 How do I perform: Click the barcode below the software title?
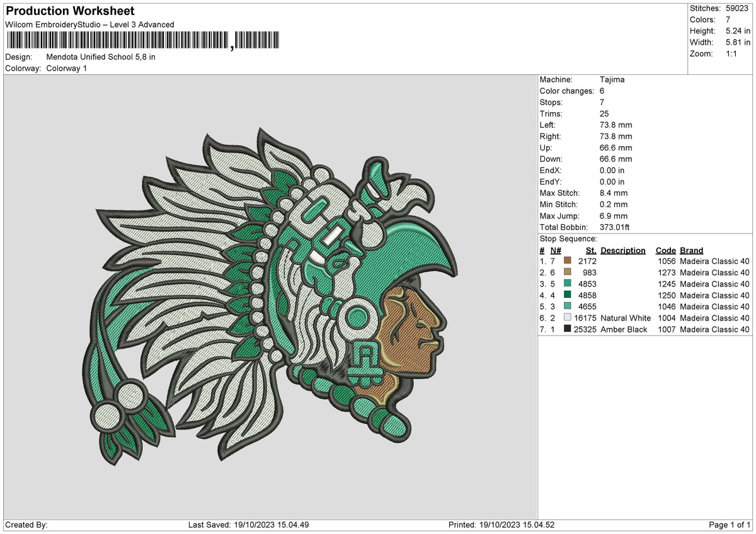click(142, 42)
